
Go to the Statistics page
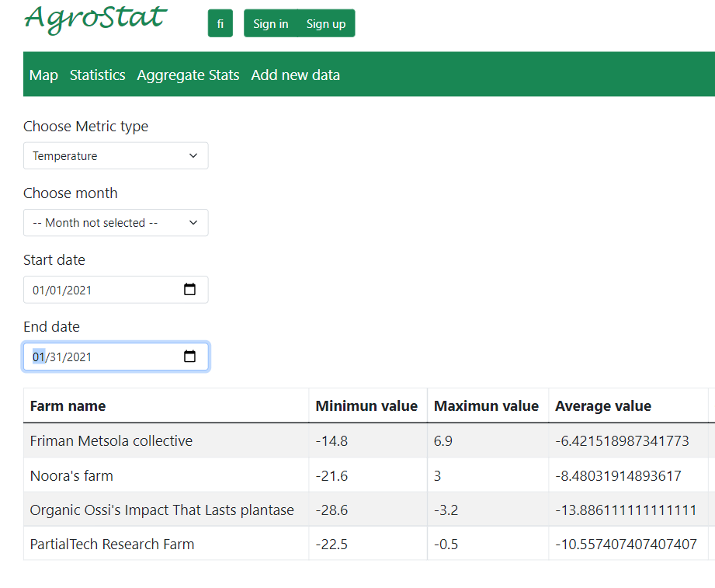pos(97,75)
